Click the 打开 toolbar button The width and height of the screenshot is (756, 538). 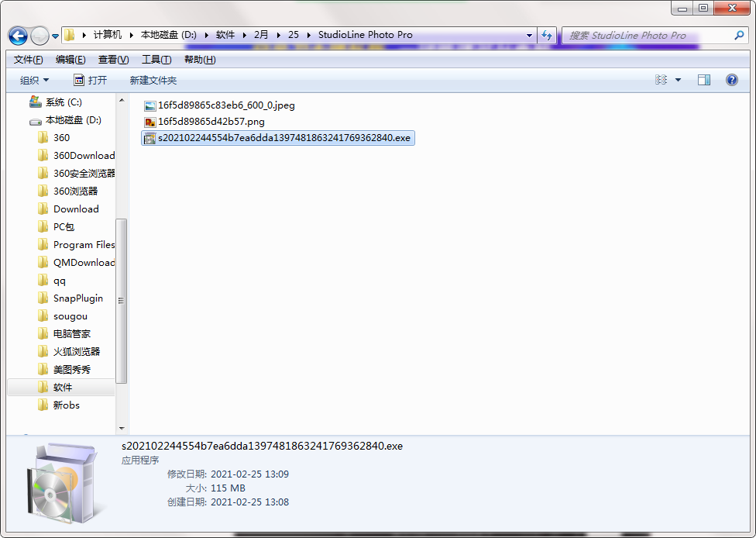(90, 80)
